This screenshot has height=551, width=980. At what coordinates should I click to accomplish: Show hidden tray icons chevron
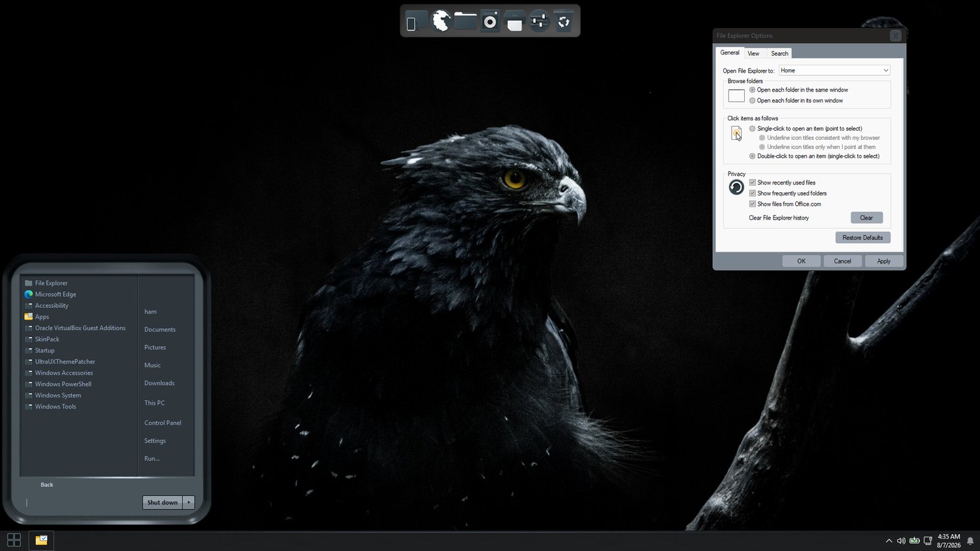click(x=889, y=541)
